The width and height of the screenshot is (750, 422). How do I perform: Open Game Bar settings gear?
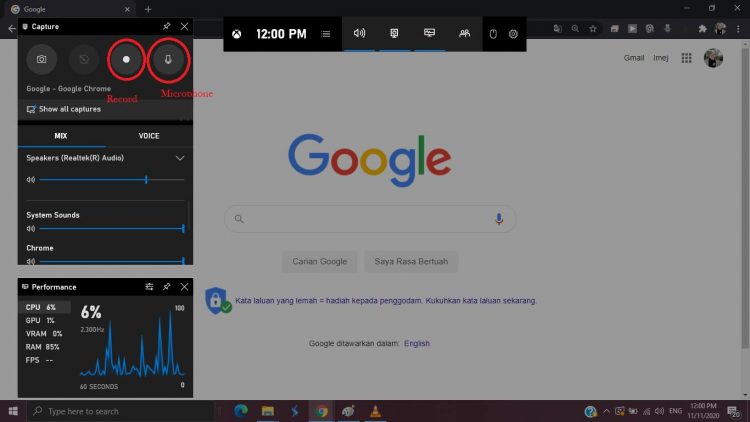[513, 34]
